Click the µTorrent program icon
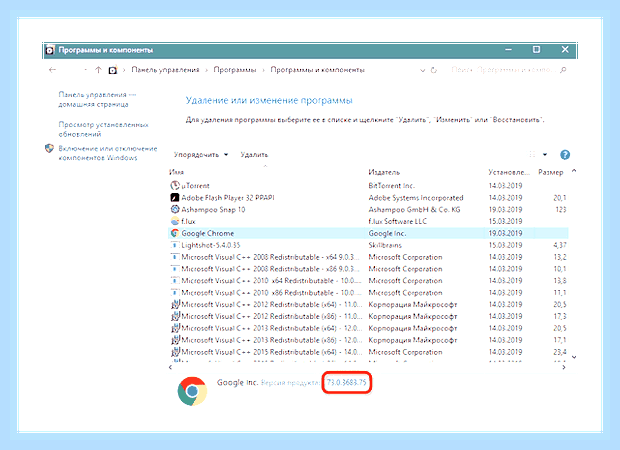This screenshot has height=450, width=620. pyautogui.click(x=175, y=185)
